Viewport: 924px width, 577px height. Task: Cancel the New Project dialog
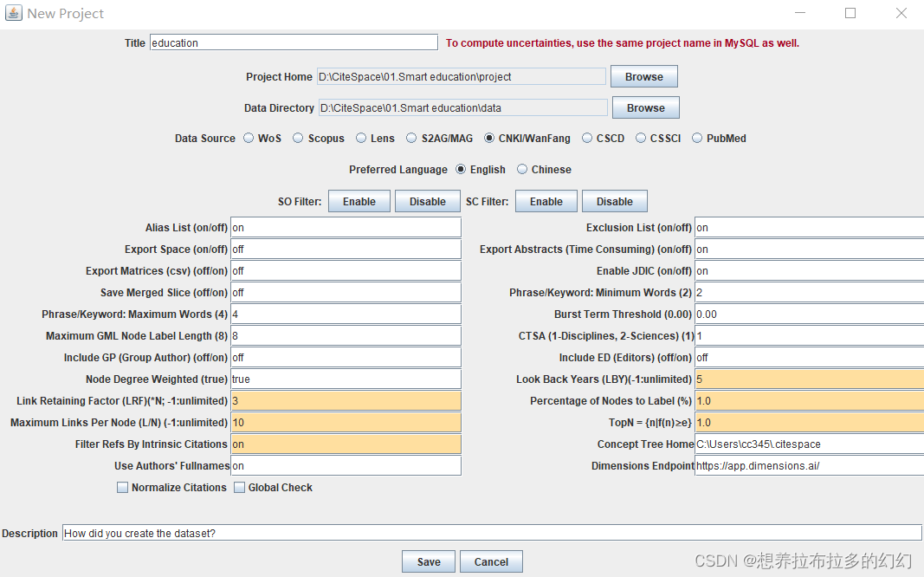(492, 561)
